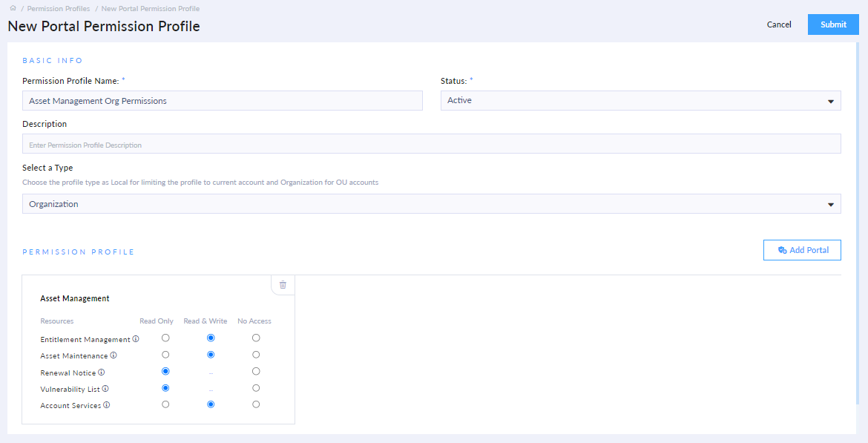
Task: Submit the new permission profile
Action: point(832,24)
